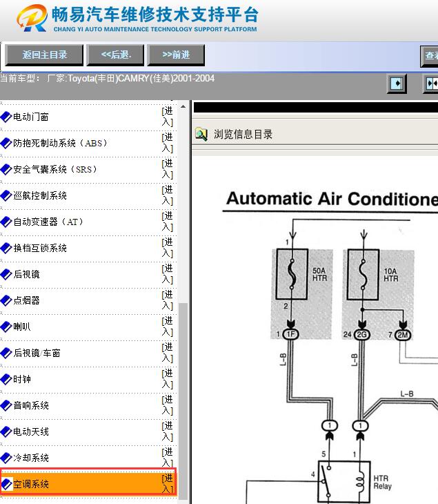This screenshot has width=438, height=504.
Task: Click the 浏览信息目录 folder icon
Action: click(x=201, y=134)
